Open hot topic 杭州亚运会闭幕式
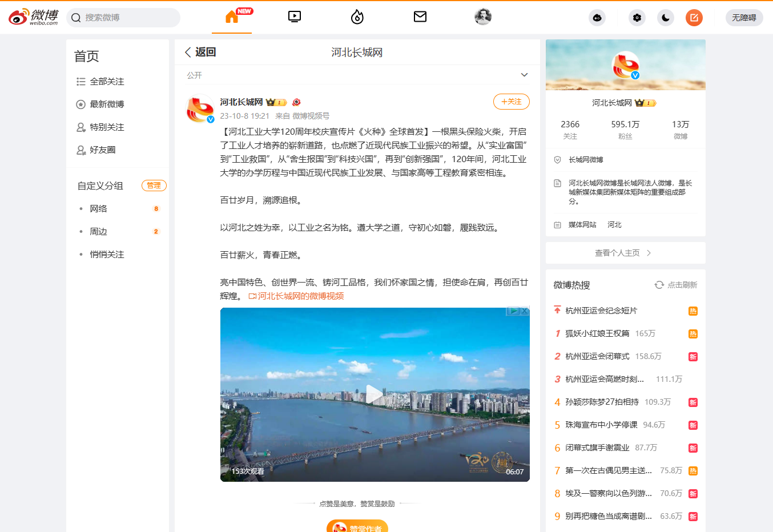Image resolution: width=773 pixels, height=532 pixels. (x=597, y=356)
